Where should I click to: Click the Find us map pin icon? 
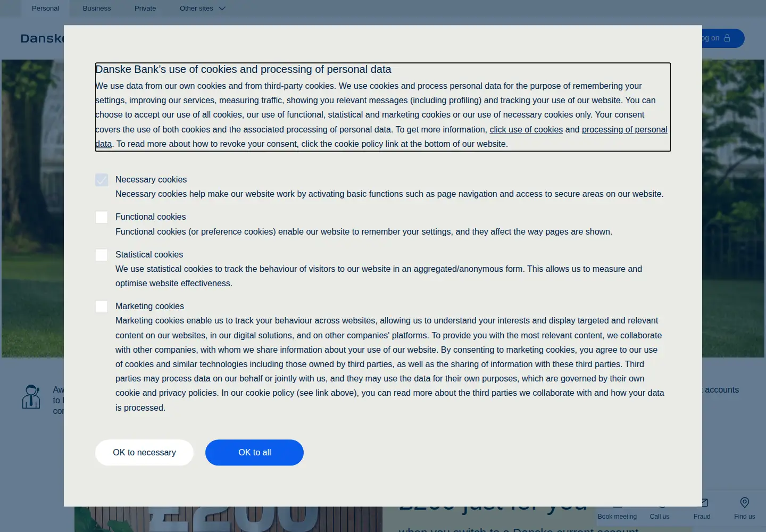[745, 503]
